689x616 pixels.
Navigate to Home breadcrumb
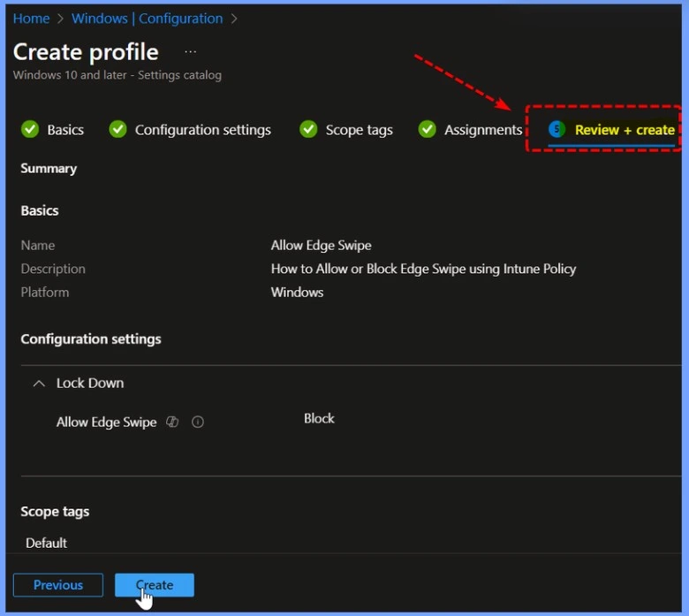click(31, 19)
